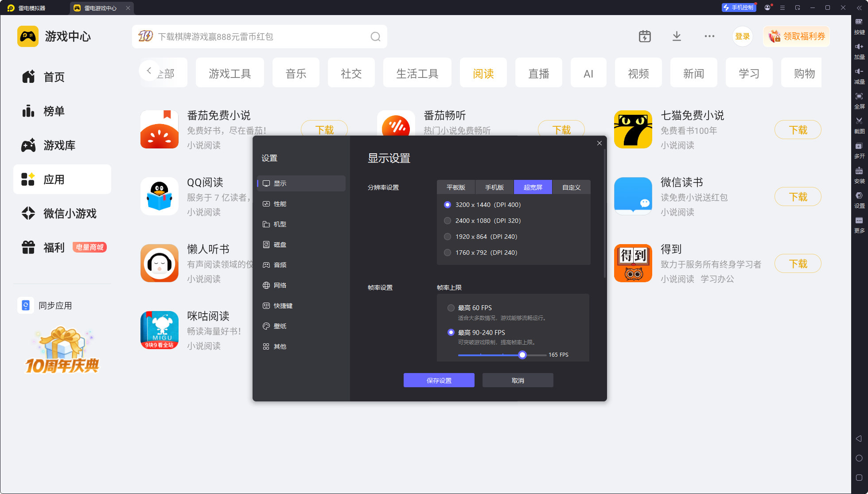
Task: Open the download manager arrow icon
Action: [x=677, y=36]
